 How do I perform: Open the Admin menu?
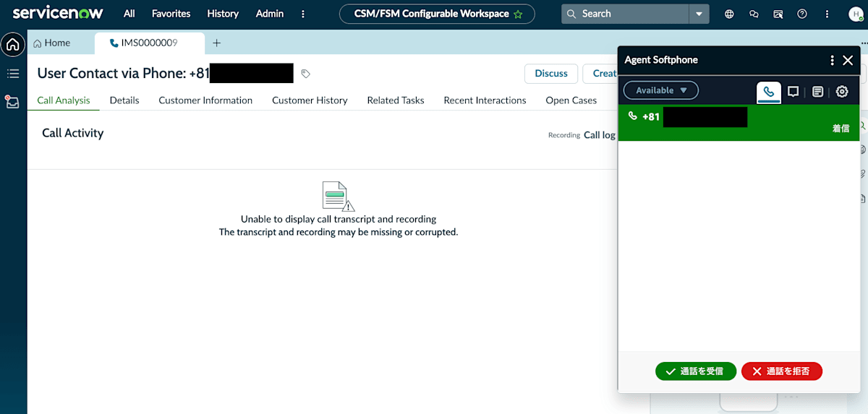click(x=270, y=14)
